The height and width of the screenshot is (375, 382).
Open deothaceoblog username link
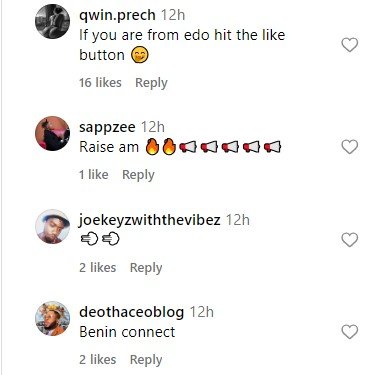(x=131, y=312)
